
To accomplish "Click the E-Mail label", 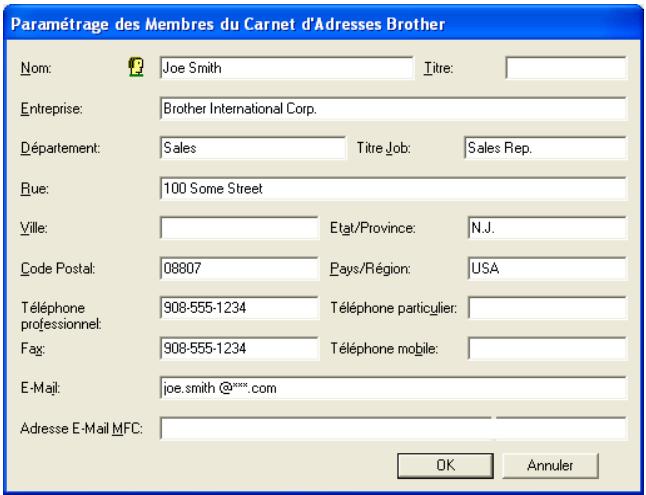I will [40, 388].
